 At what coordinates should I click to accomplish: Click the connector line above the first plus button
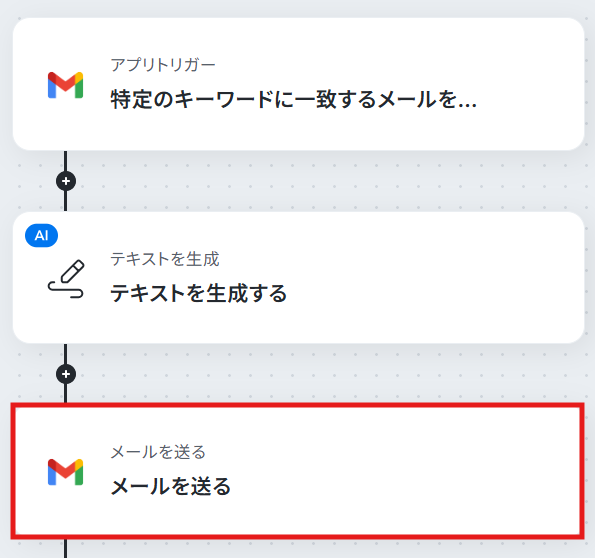pyautogui.click(x=66, y=161)
